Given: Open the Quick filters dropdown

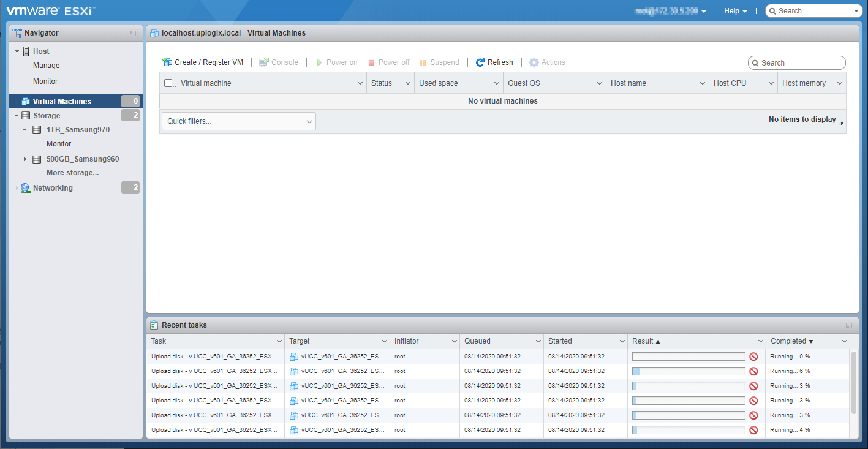Looking at the screenshot, I should (239, 121).
